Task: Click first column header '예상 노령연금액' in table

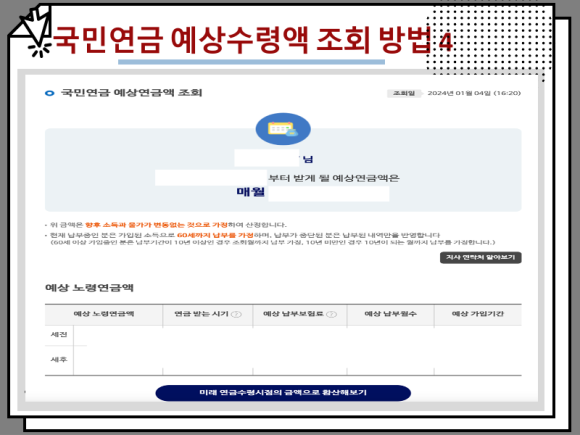Action: 104,314
